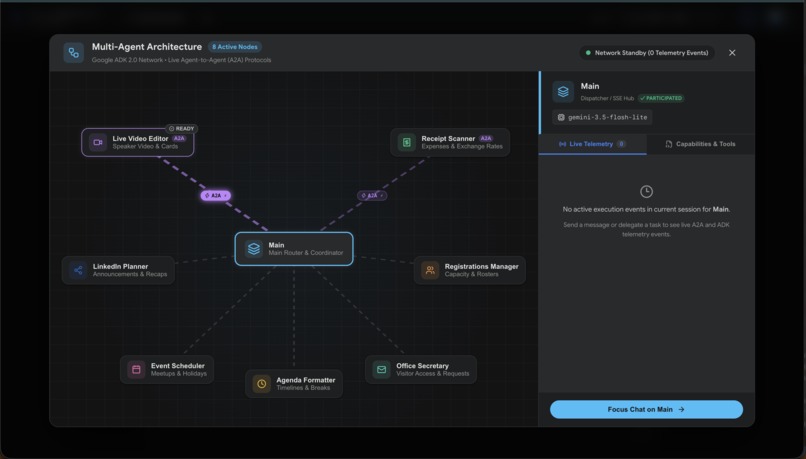Select the Live Video Editor node

[x=138, y=142]
